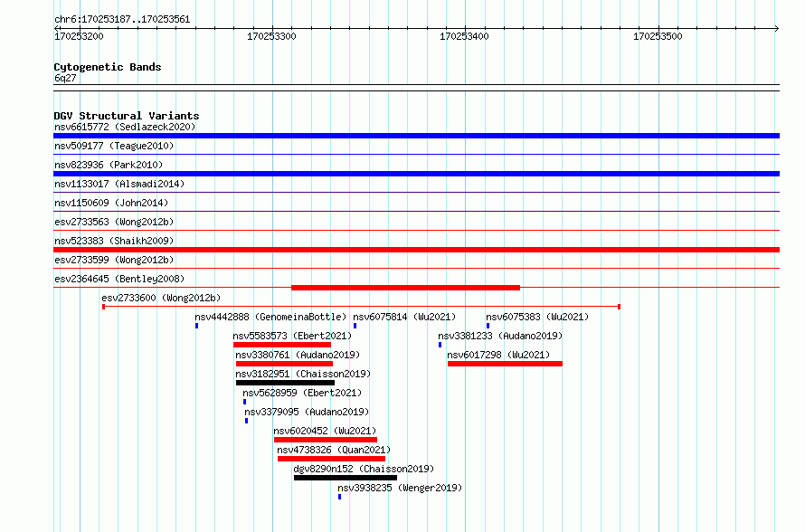Click nsv4738326 (Quan2021) label
The height and width of the screenshot is (532, 805).
334,450
